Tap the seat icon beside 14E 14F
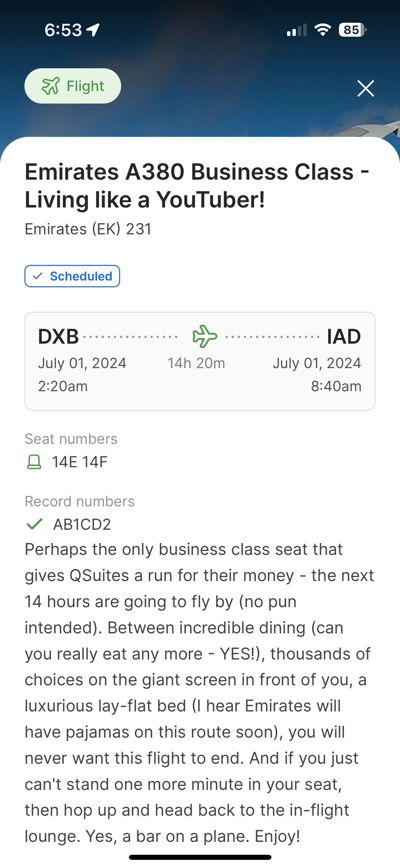Image resolution: width=400 pixels, height=868 pixels. click(34, 462)
